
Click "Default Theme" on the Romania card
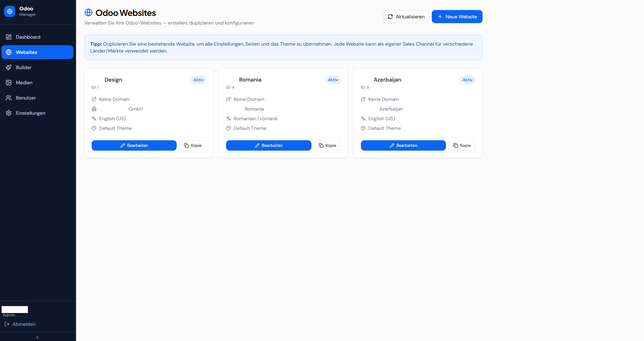pos(250,128)
